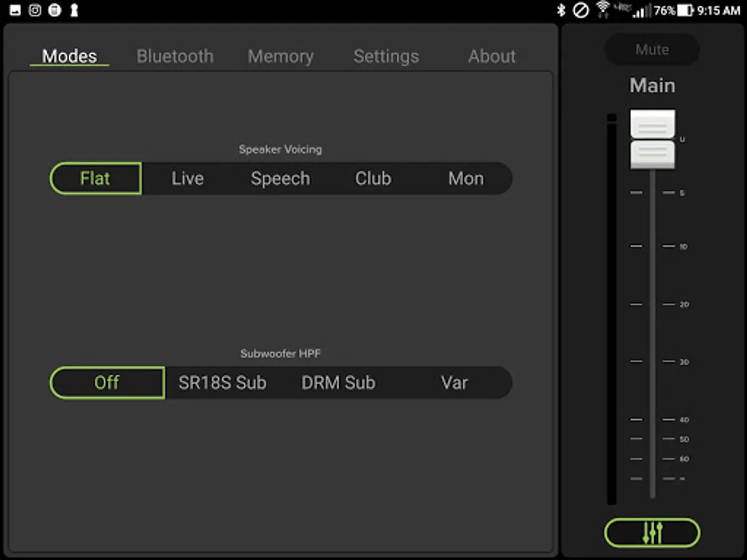
Task: Go to the Settings tab
Action: [386, 56]
